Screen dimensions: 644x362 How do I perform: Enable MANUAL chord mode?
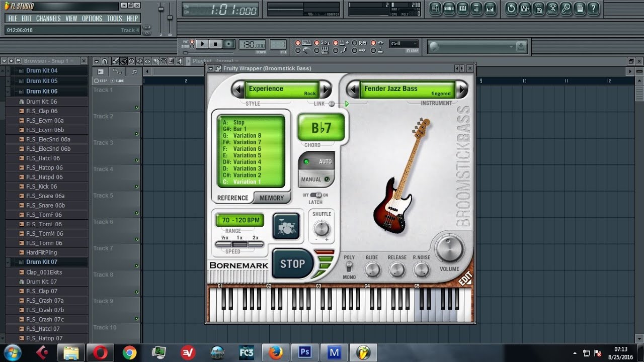click(316, 179)
